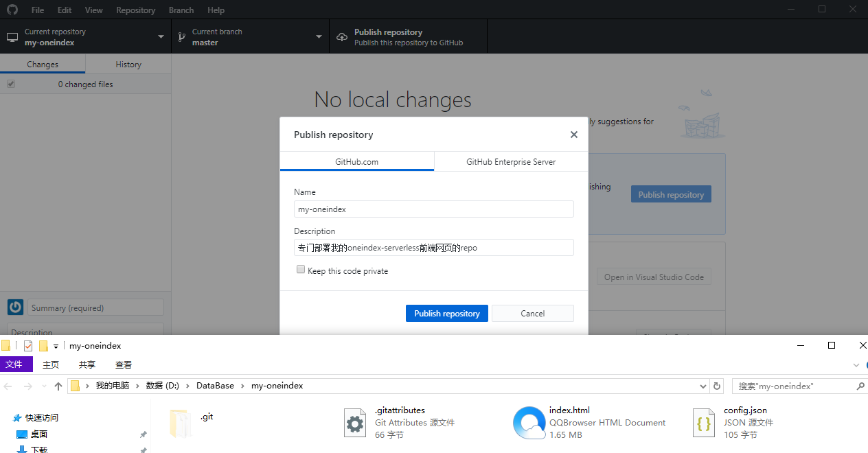Click the refresh icon in Explorer address bar
The width and height of the screenshot is (868, 453).
(x=716, y=386)
